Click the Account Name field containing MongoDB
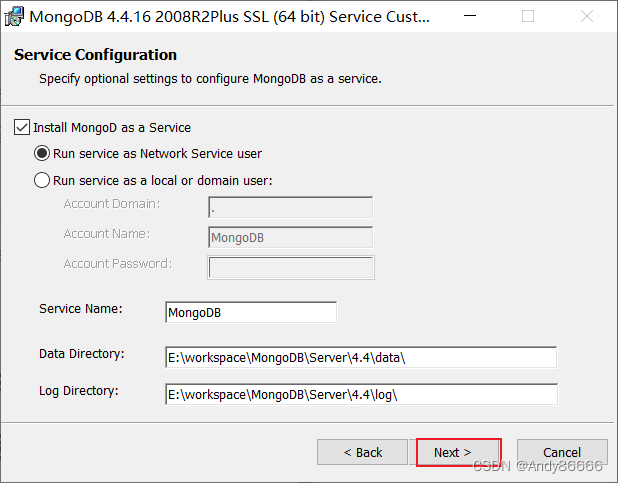This screenshot has width=618, height=483. pos(290,238)
